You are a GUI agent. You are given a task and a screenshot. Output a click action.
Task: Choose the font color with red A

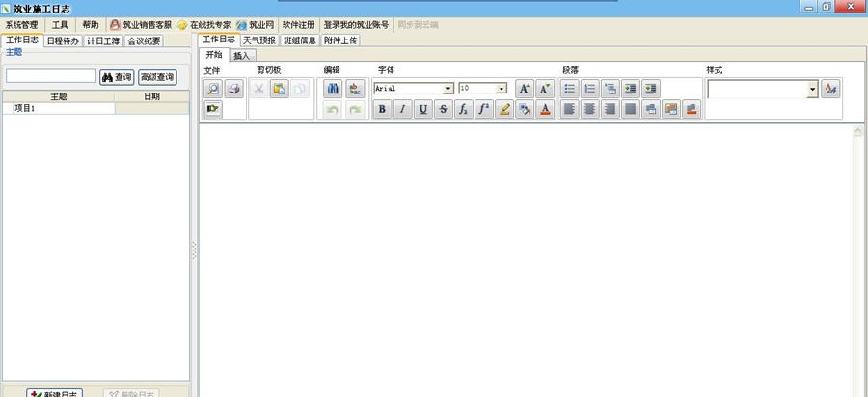(545, 109)
